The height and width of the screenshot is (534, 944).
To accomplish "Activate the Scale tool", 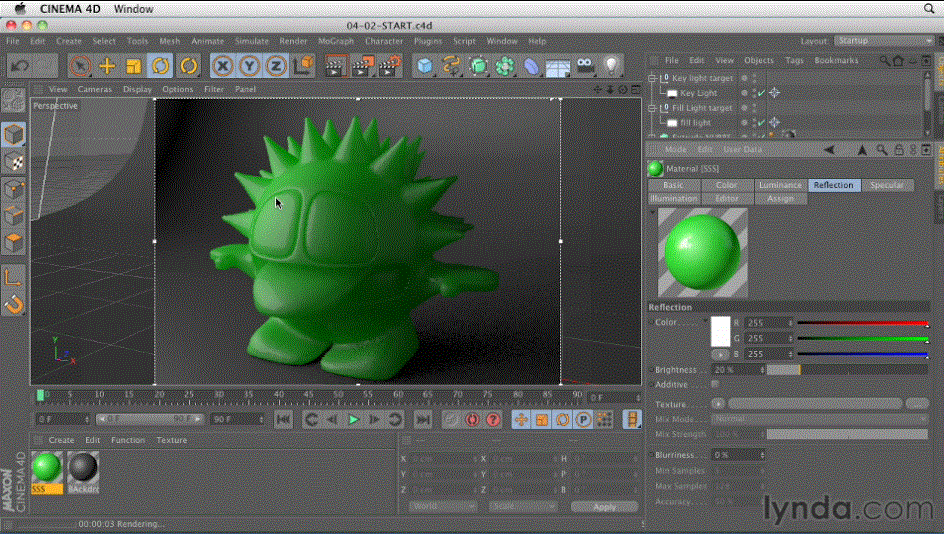I will [x=134, y=66].
